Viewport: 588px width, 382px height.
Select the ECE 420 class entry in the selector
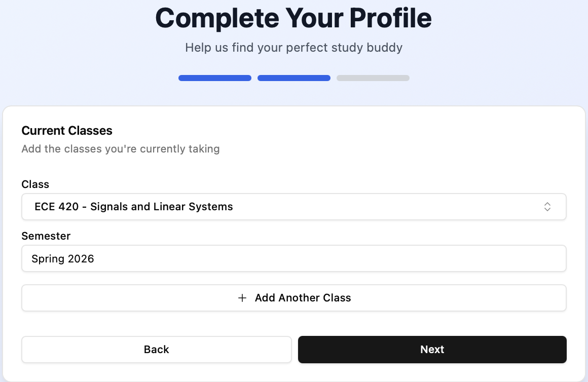pos(133,207)
